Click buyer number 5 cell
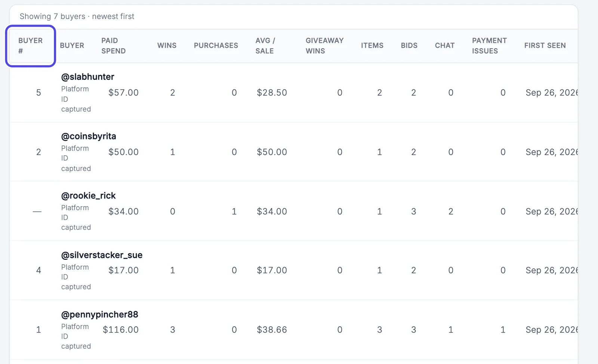Screen dimensions: 598x364 38,93
